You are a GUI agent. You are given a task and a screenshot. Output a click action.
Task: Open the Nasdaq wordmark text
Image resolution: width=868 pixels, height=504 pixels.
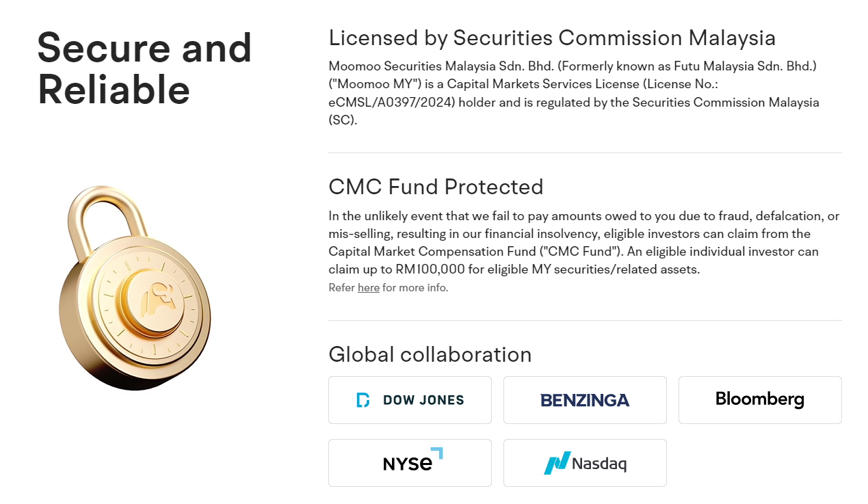(599, 464)
